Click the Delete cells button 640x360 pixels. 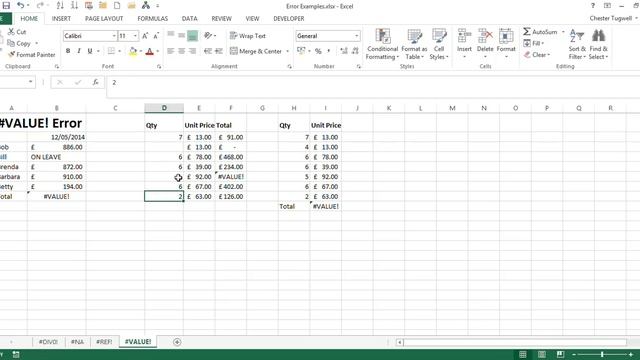(485, 44)
